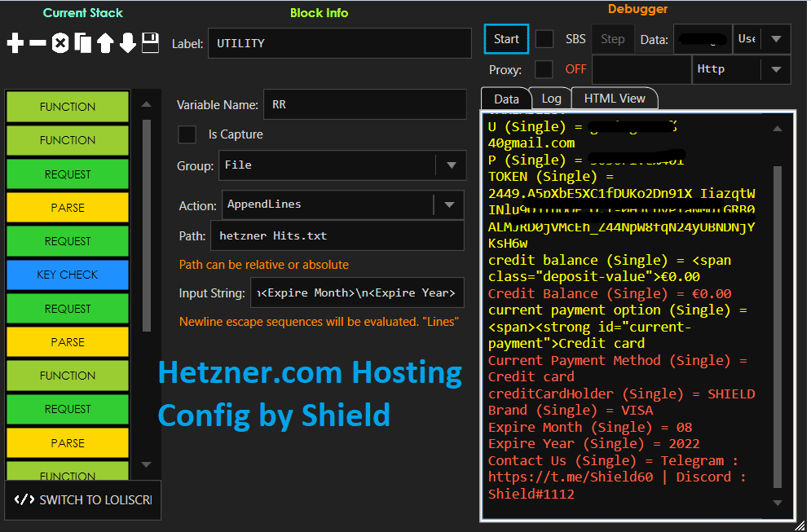Select the REQUEST block directly below the two FUNCTION blocks
Viewport: 811px width, 532px height.
[x=68, y=174]
